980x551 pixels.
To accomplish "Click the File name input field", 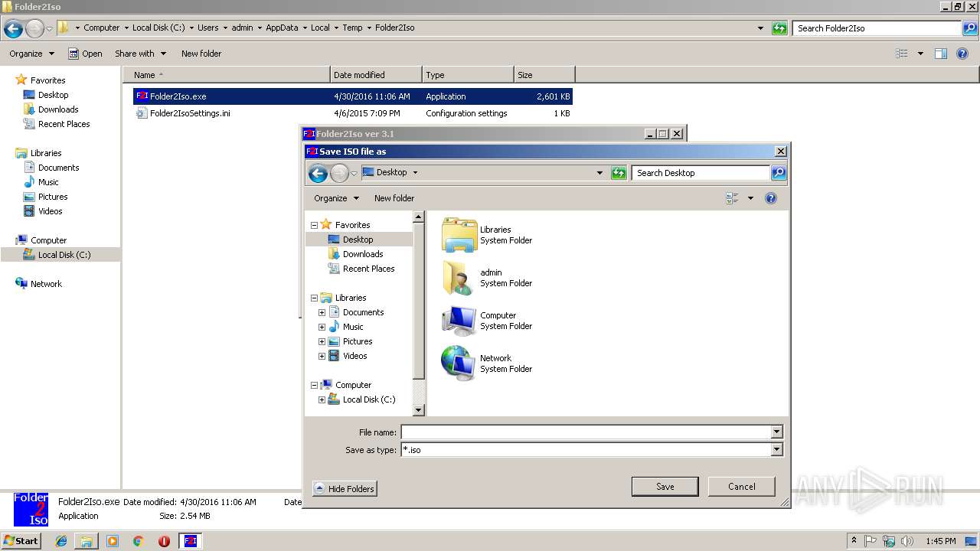I will point(586,432).
